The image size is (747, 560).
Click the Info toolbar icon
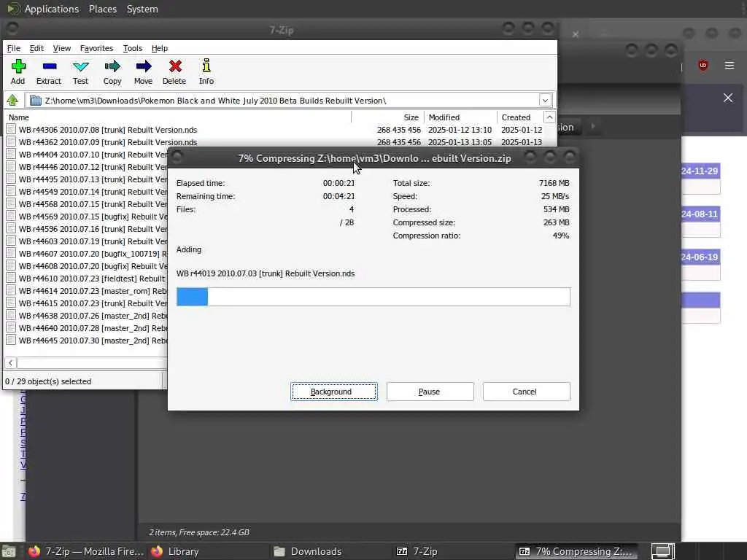[x=206, y=66]
